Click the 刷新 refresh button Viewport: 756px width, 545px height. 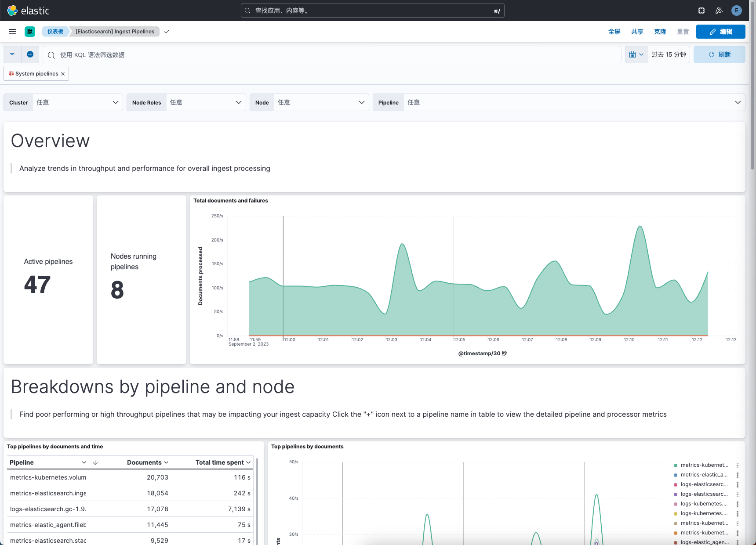coord(720,54)
